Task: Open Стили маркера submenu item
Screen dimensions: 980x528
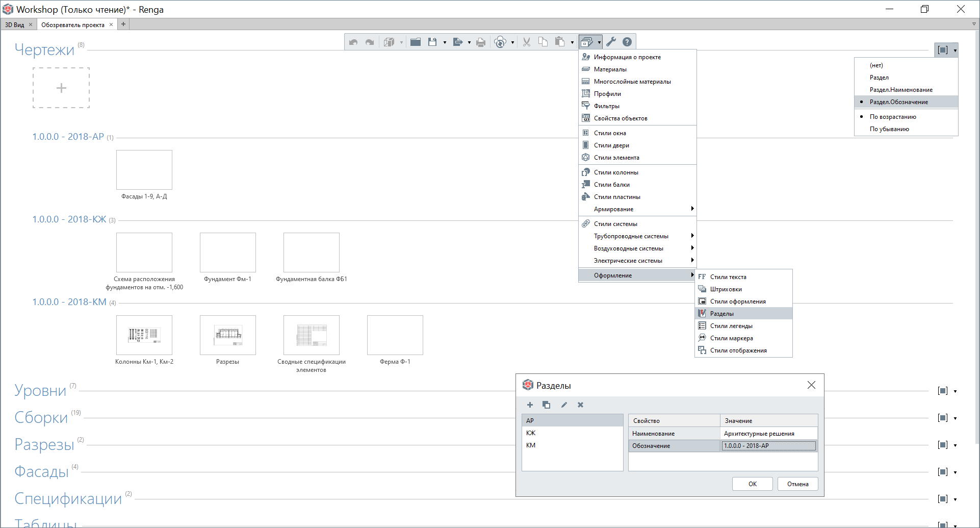Action: [x=743, y=338]
